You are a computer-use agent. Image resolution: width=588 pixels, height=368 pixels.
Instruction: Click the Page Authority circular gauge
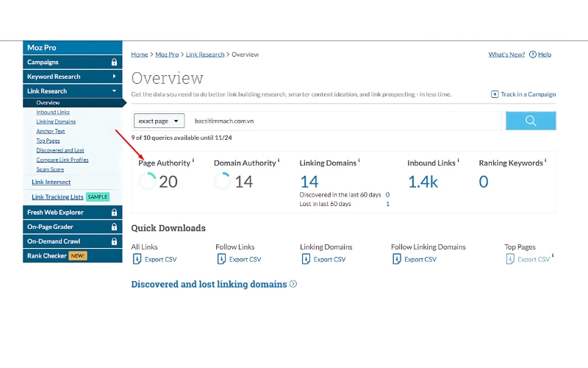click(x=148, y=181)
